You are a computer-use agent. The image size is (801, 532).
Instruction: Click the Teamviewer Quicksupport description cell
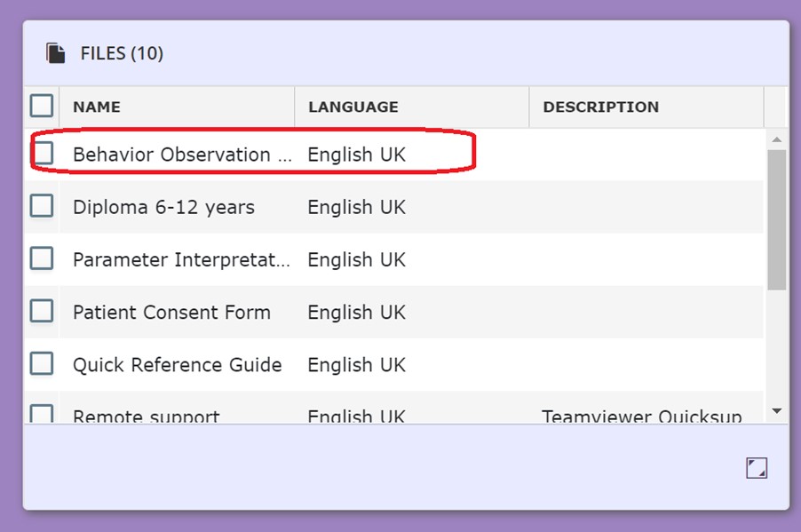pyautogui.click(x=641, y=416)
